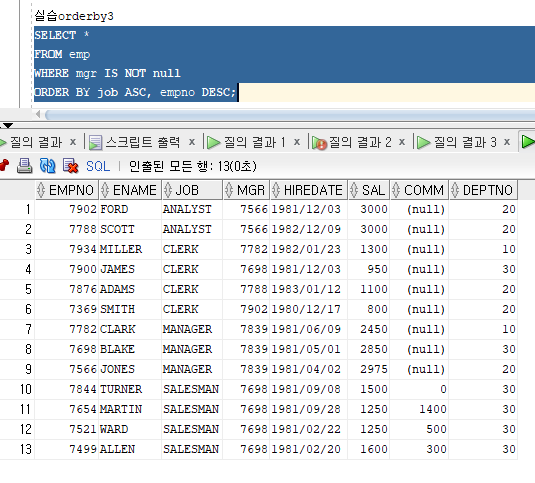
Task: Select the SCOTT cell in row 2
Action: point(130,229)
